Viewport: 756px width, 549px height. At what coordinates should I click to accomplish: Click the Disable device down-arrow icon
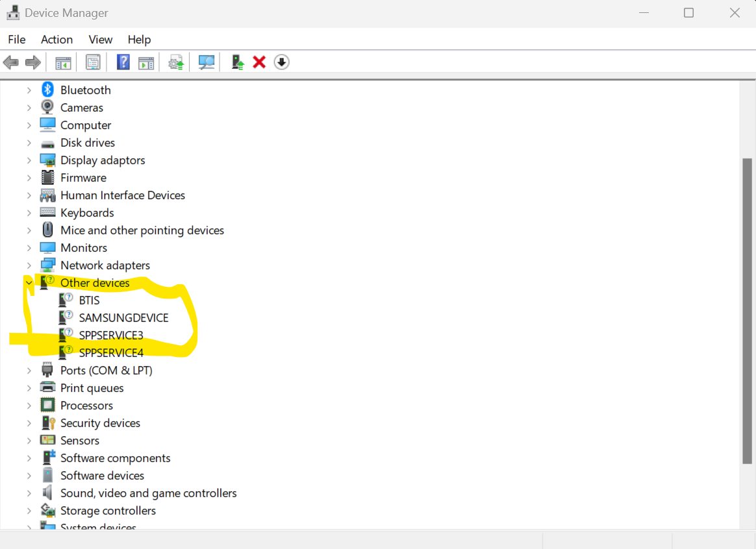[282, 62]
